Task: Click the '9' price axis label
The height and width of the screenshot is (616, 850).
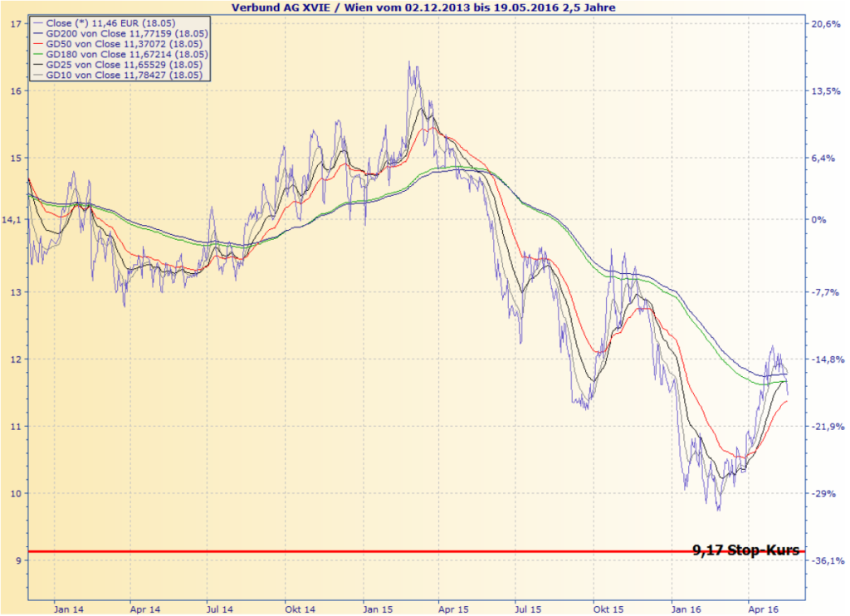Action: [18, 560]
